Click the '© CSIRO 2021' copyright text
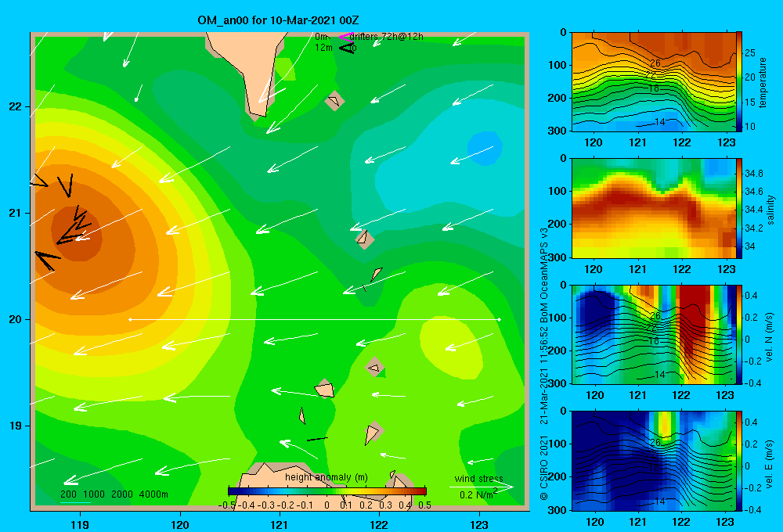The image size is (783, 532). click(544, 468)
